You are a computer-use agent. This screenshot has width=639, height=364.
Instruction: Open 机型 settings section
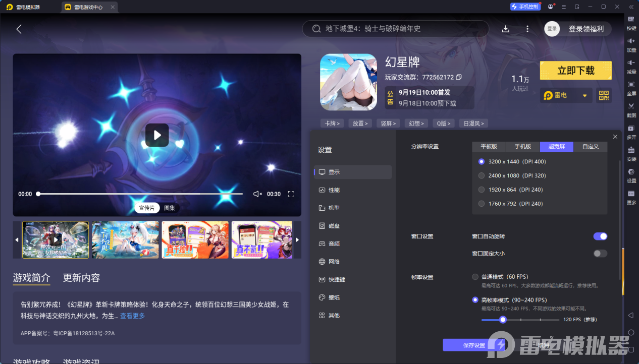353,208
